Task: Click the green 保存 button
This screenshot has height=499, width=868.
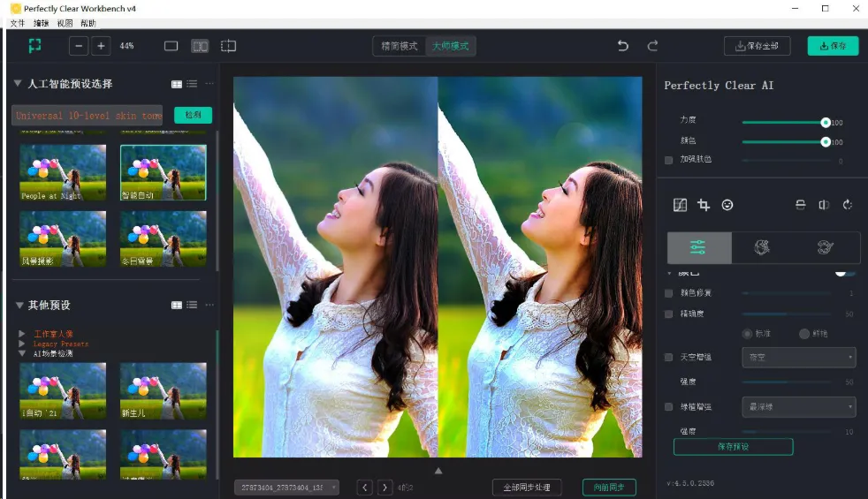Action: click(833, 46)
